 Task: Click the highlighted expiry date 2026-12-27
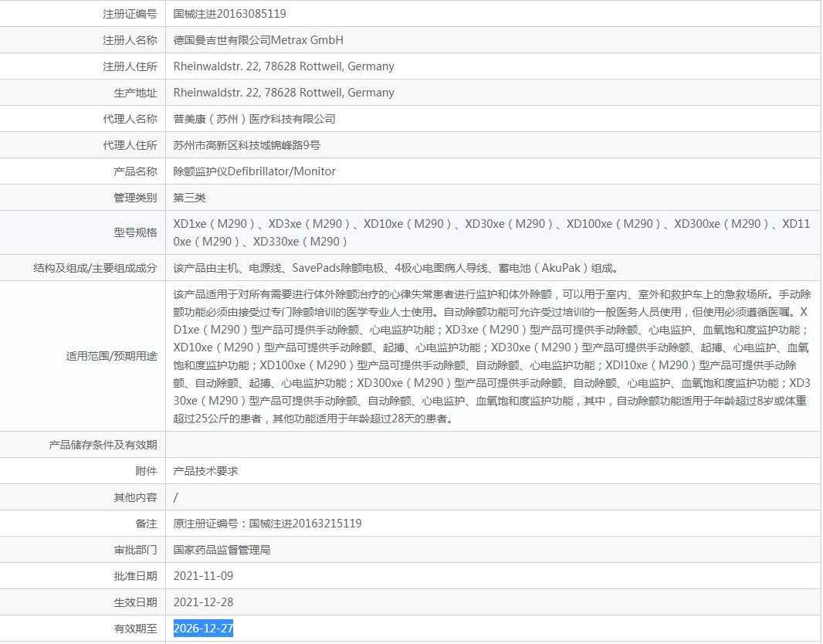click(x=203, y=629)
